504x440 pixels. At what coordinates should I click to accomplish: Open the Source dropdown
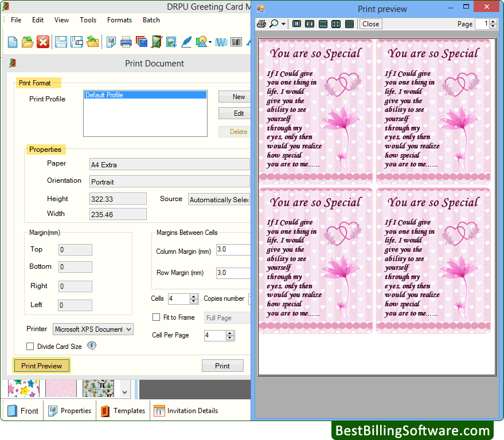point(219,199)
